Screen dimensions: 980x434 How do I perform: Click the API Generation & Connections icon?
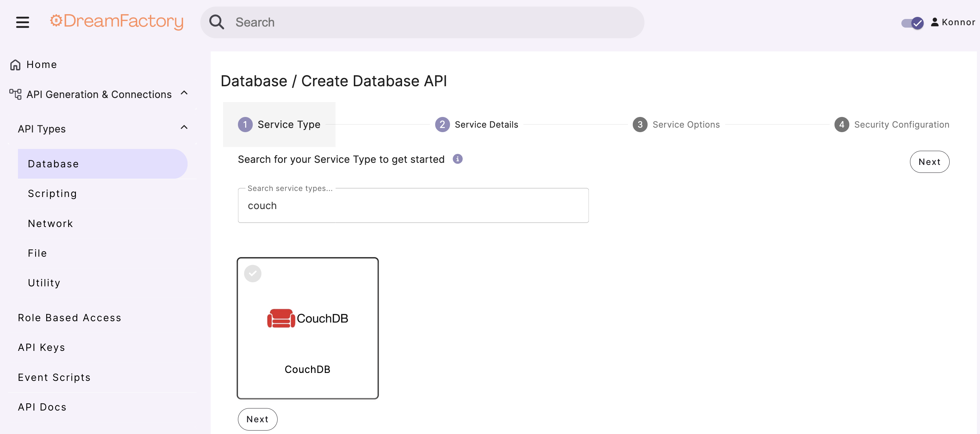tap(15, 94)
